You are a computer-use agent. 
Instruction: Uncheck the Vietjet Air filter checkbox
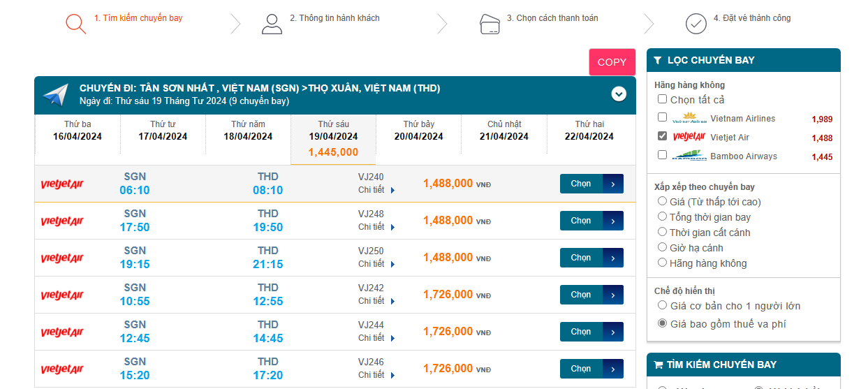click(x=663, y=136)
